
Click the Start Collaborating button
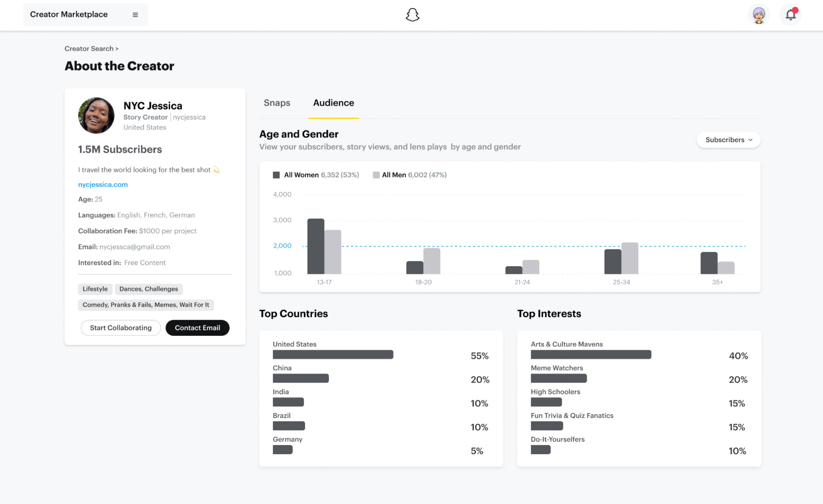point(121,328)
